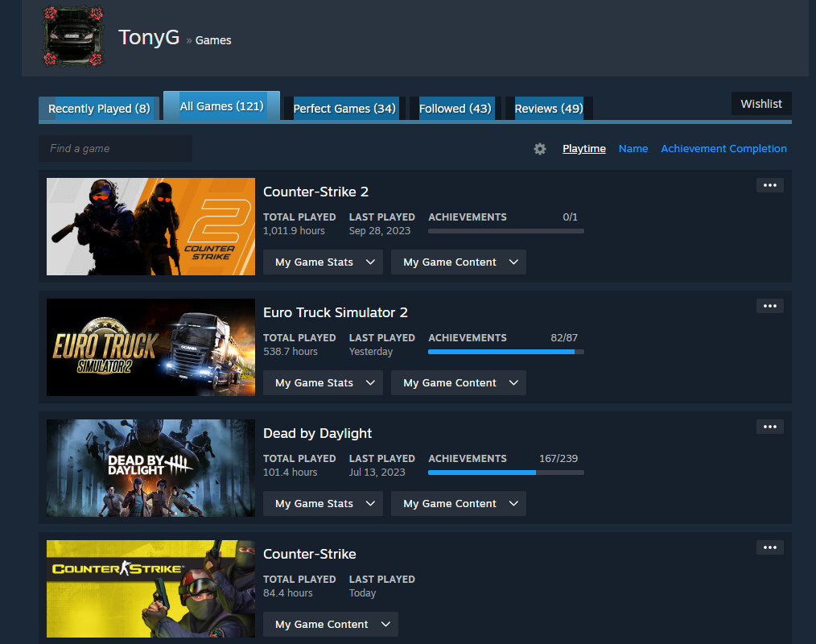816x644 pixels.
Task: Click the Dead by Daylight achievements progress bar
Action: (x=505, y=473)
